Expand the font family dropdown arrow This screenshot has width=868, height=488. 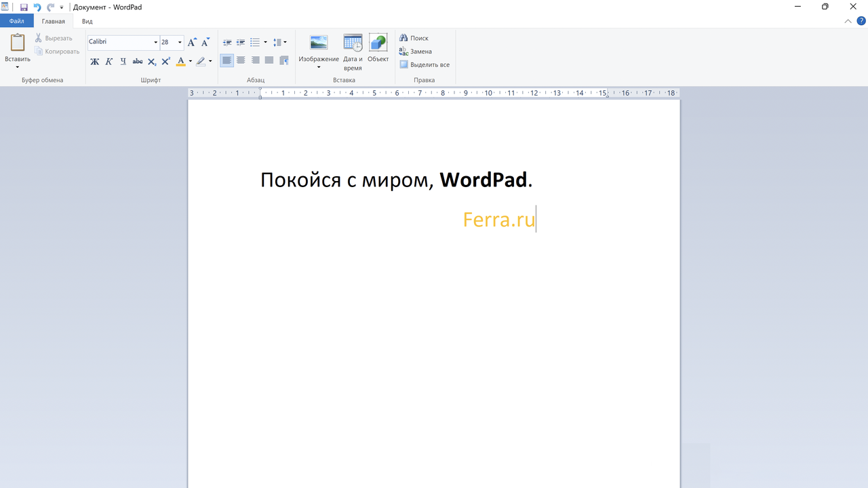point(155,42)
